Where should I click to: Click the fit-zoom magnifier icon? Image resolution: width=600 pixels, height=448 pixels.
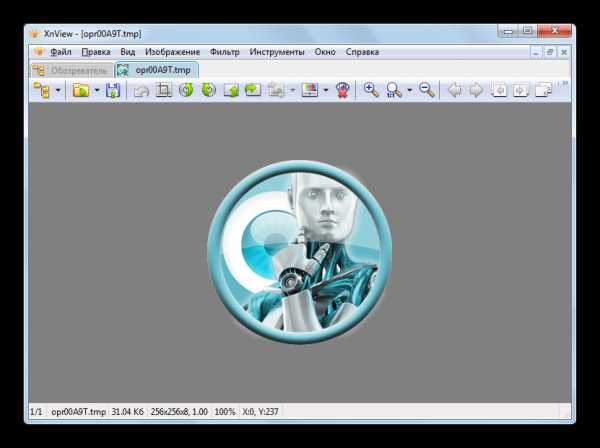[x=394, y=90]
